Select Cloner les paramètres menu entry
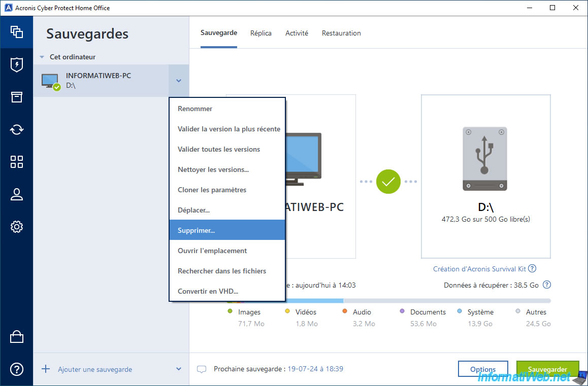This screenshot has height=386, width=588. click(227, 190)
